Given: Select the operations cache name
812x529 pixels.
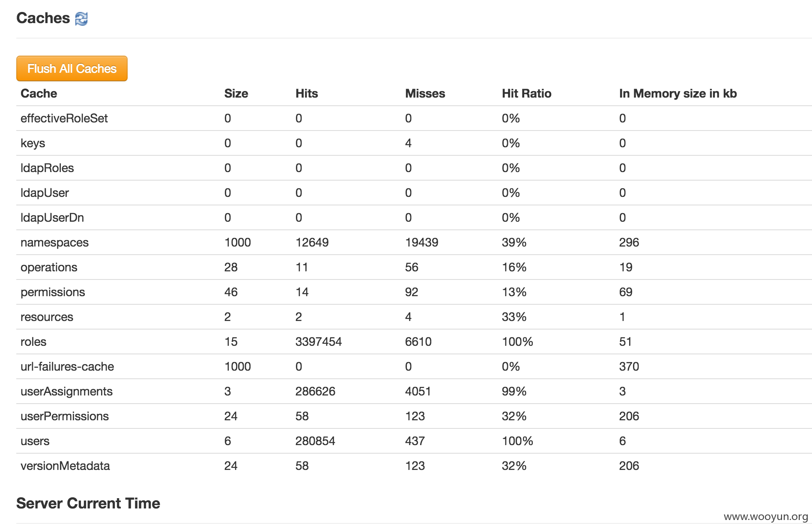Looking at the screenshot, I should pyautogui.click(x=49, y=267).
